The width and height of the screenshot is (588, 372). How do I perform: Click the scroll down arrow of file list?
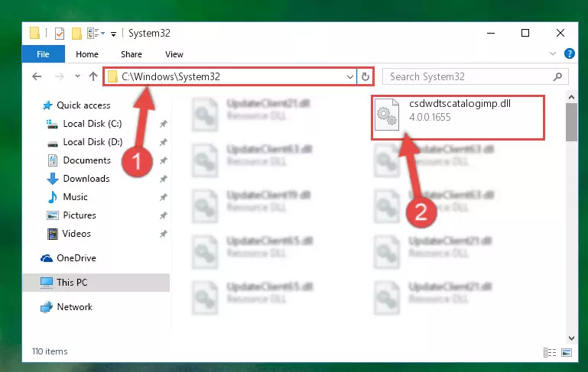571,338
